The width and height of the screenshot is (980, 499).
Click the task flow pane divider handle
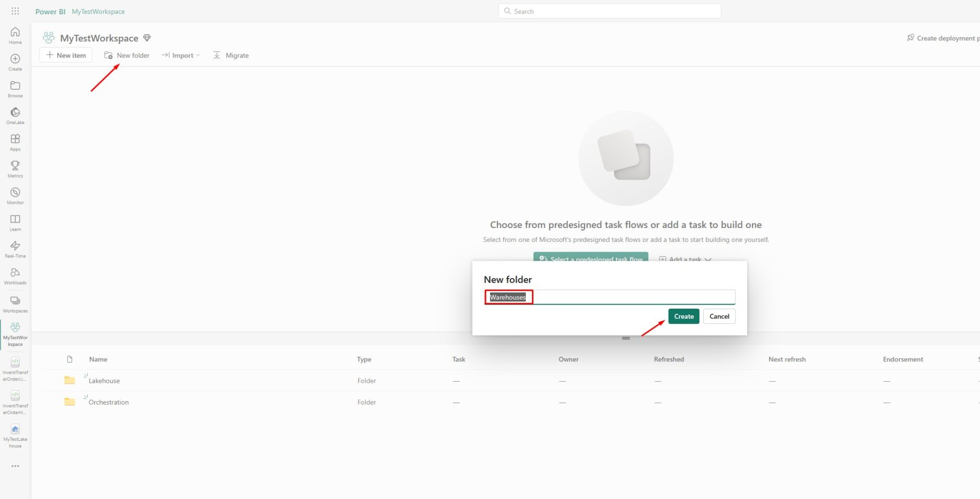[626, 338]
